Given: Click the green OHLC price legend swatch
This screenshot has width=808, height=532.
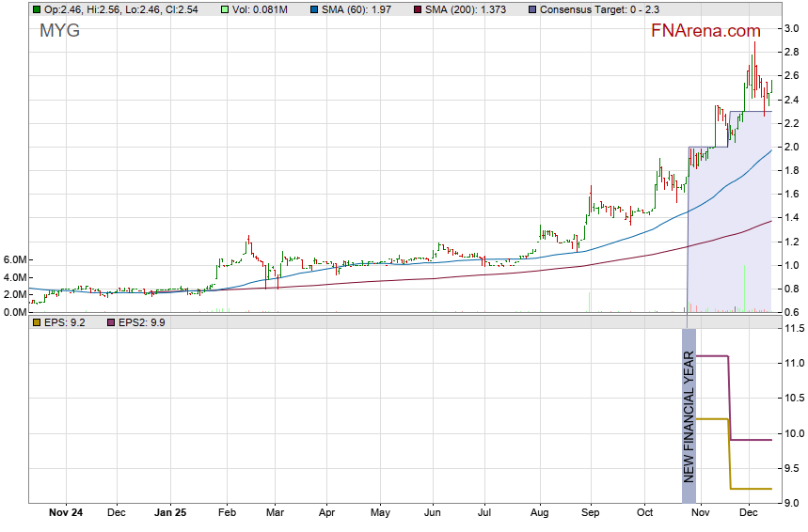Looking at the screenshot, I should click(36, 9).
